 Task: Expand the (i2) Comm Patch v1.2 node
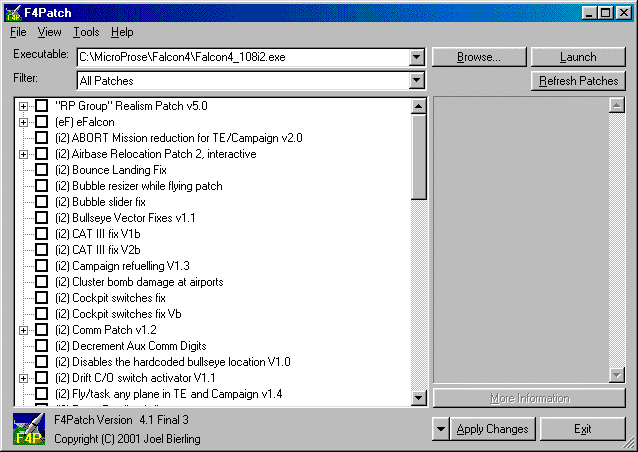(23, 330)
